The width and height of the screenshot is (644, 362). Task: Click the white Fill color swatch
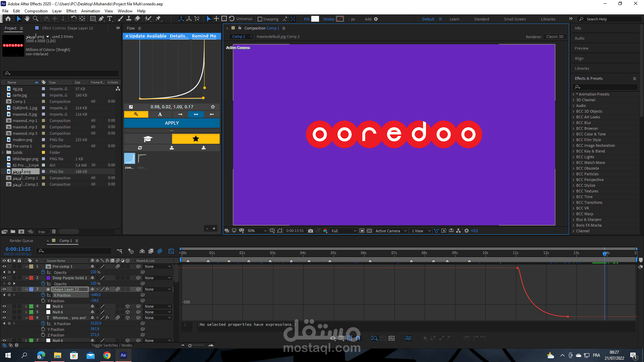tap(315, 19)
